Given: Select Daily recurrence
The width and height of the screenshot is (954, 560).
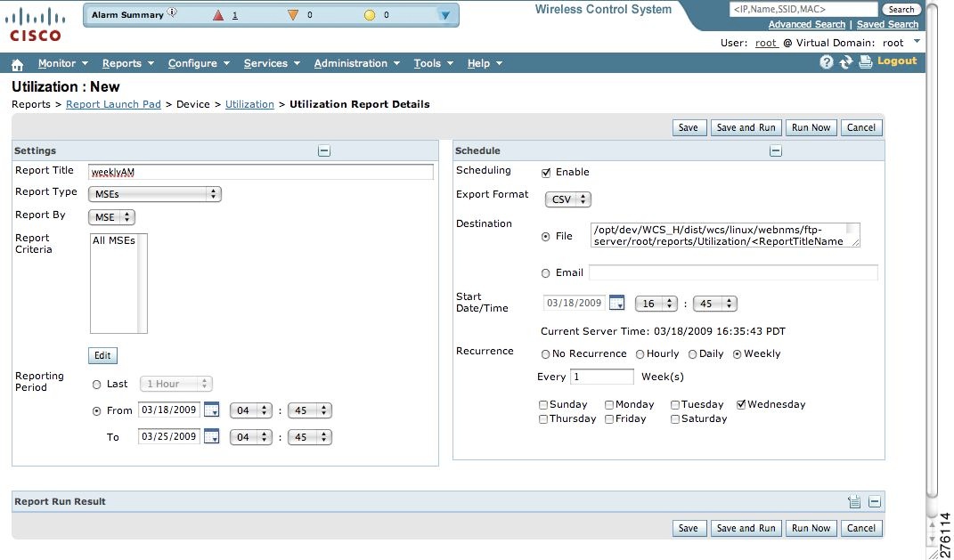Looking at the screenshot, I should (x=692, y=354).
